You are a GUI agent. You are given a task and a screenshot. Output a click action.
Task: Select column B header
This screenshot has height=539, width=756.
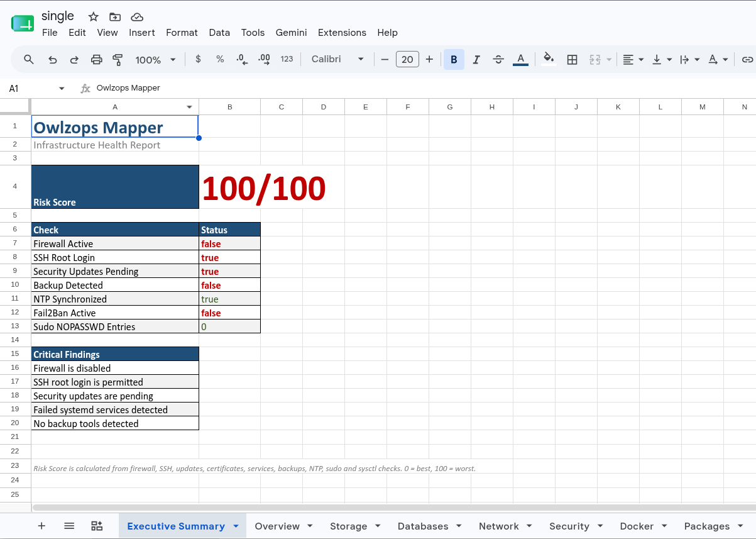click(x=229, y=107)
